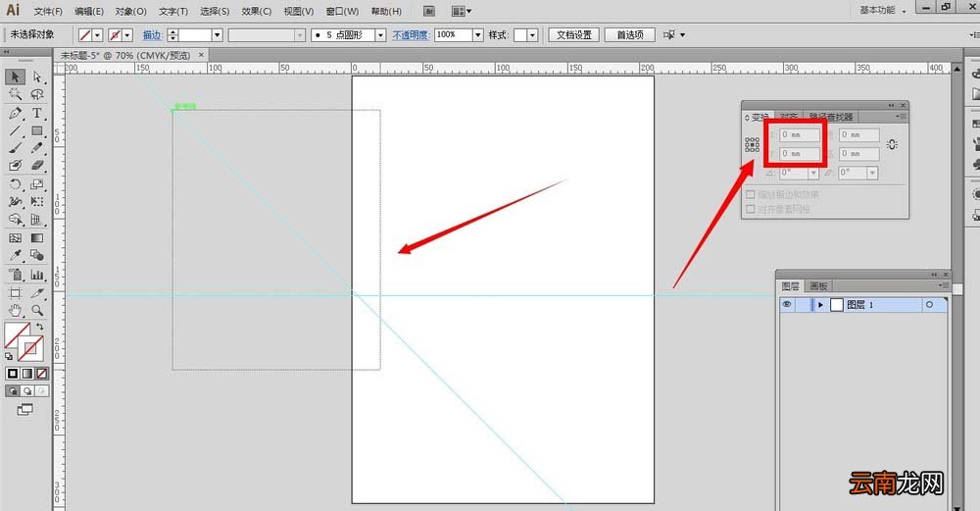Open the opacity 100% dropdown
This screenshot has width=980, height=511.
click(x=478, y=35)
